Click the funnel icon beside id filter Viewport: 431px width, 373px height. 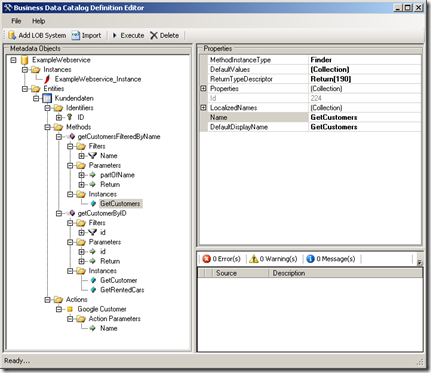[93, 232]
